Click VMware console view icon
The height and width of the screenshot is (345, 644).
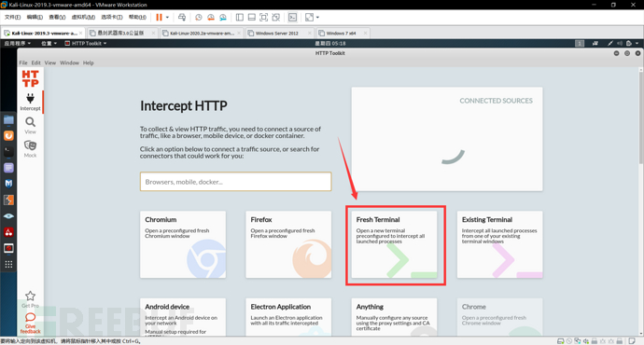[292, 17]
